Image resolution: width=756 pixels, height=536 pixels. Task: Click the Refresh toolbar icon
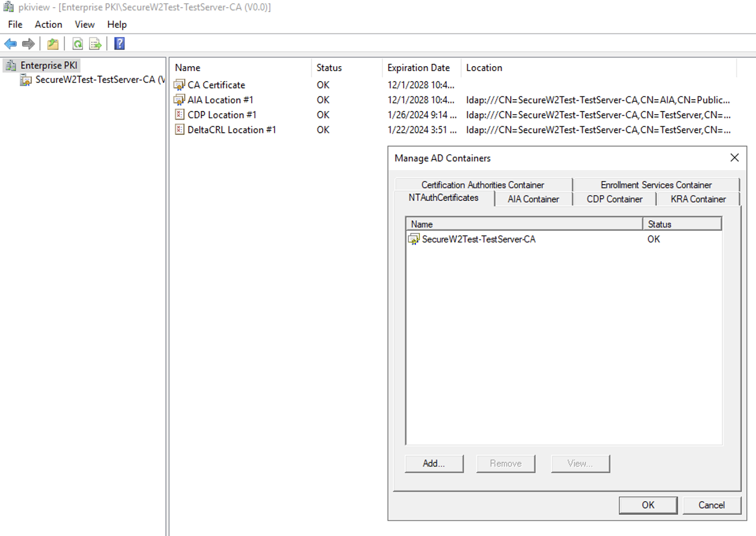click(x=77, y=44)
